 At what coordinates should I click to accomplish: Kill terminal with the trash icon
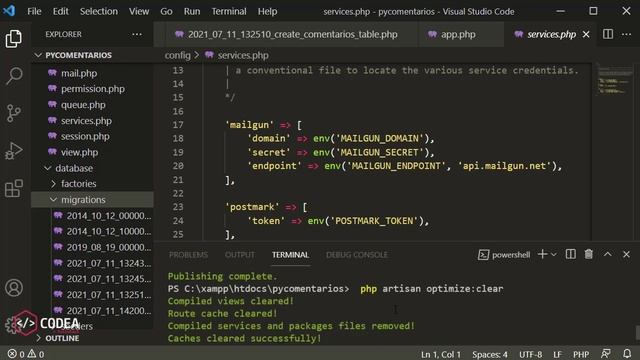[589, 254]
